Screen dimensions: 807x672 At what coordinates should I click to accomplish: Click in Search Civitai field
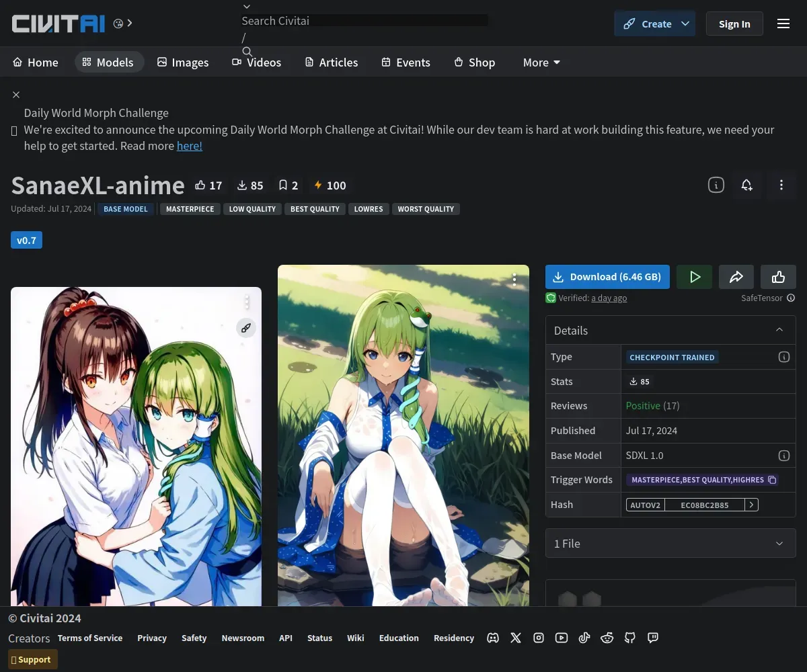[364, 21]
